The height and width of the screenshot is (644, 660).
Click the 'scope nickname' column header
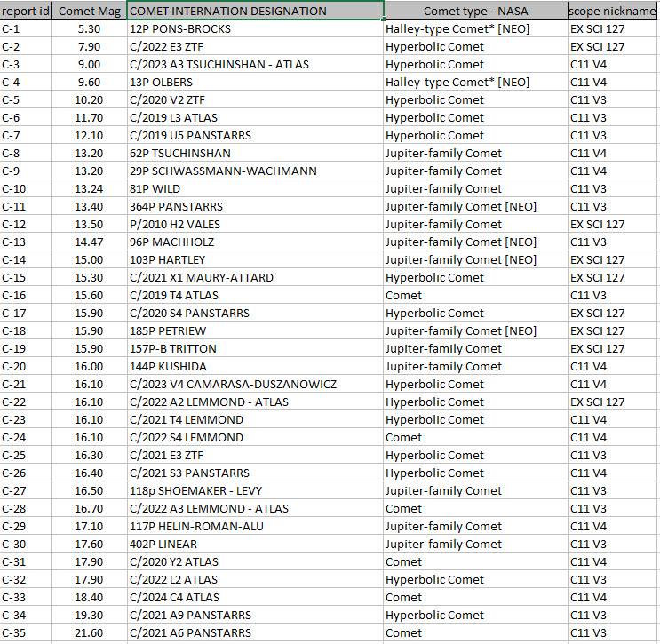click(x=613, y=11)
